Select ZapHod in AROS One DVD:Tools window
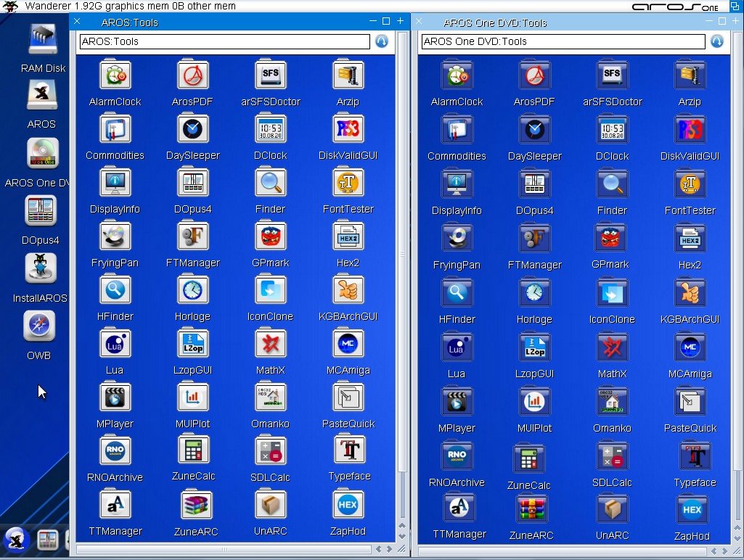The image size is (744, 560). coord(692,509)
